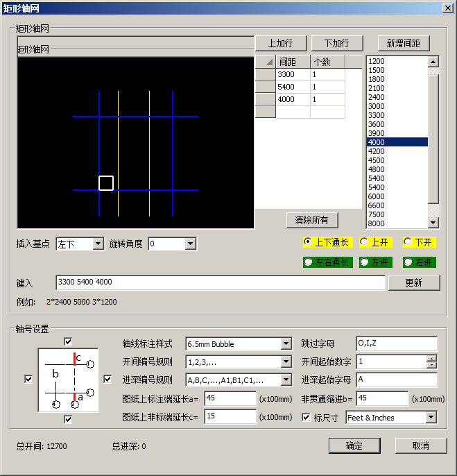This screenshot has width=457, height=476.
Task: Click the table select-all corner triangle
Action: (265, 62)
